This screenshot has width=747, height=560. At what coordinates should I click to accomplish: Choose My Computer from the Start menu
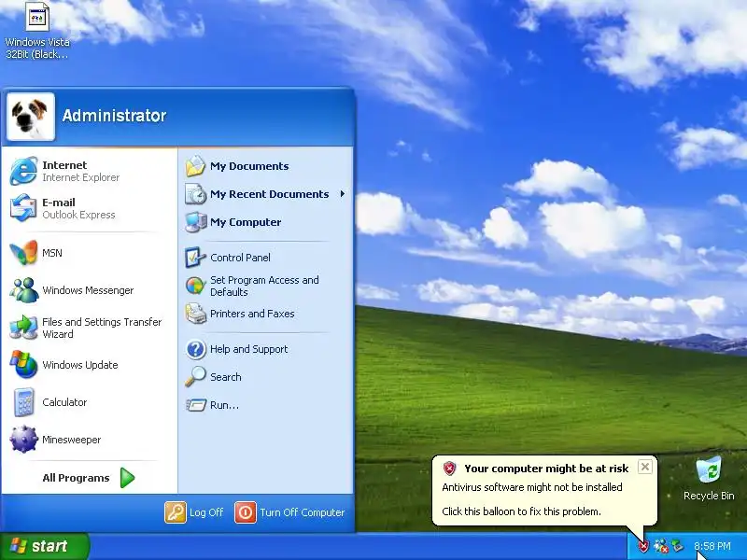click(246, 222)
